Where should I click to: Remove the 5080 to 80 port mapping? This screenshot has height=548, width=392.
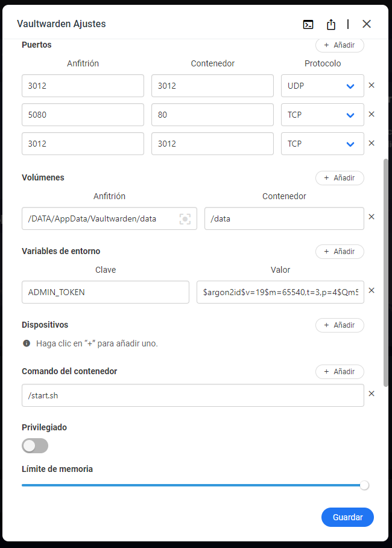click(372, 114)
